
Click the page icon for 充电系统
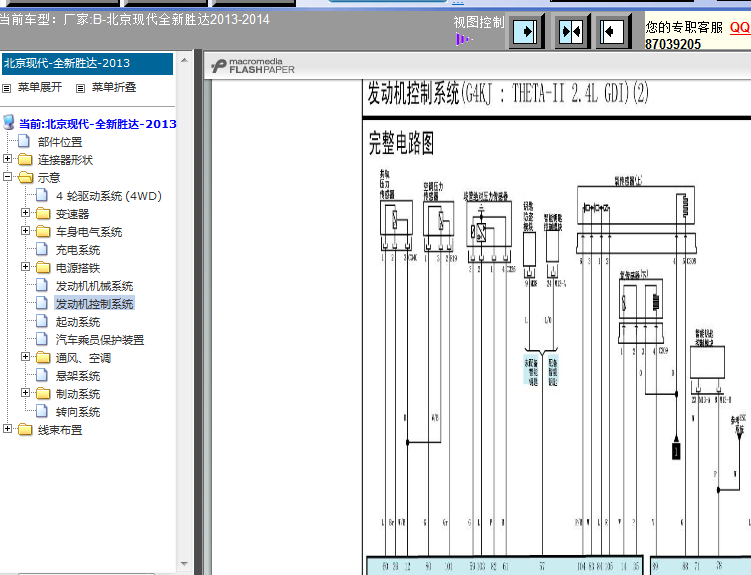(x=42, y=249)
